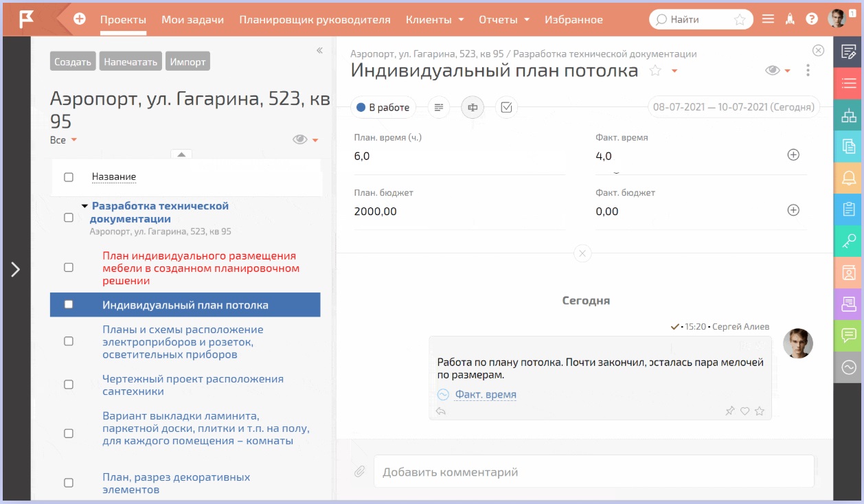The height and width of the screenshot is (504, 864).
Task: Open the rocket icon in the header
Action: coord(790,19)
